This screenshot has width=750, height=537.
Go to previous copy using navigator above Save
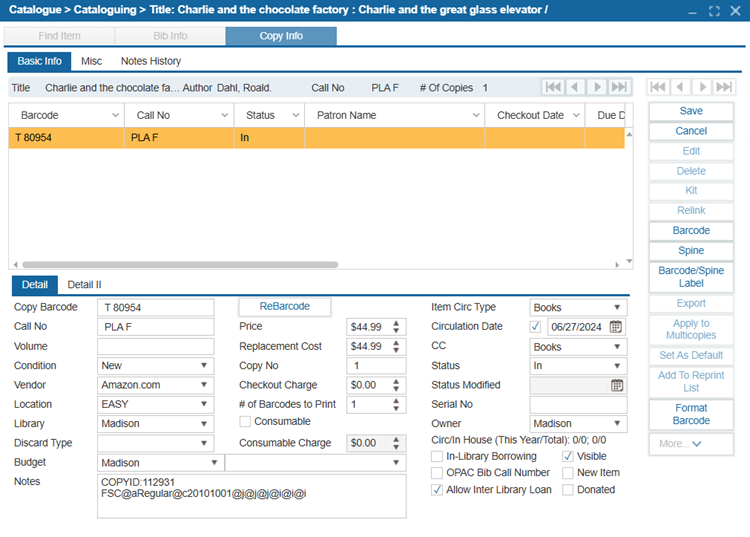pos(680,87)
